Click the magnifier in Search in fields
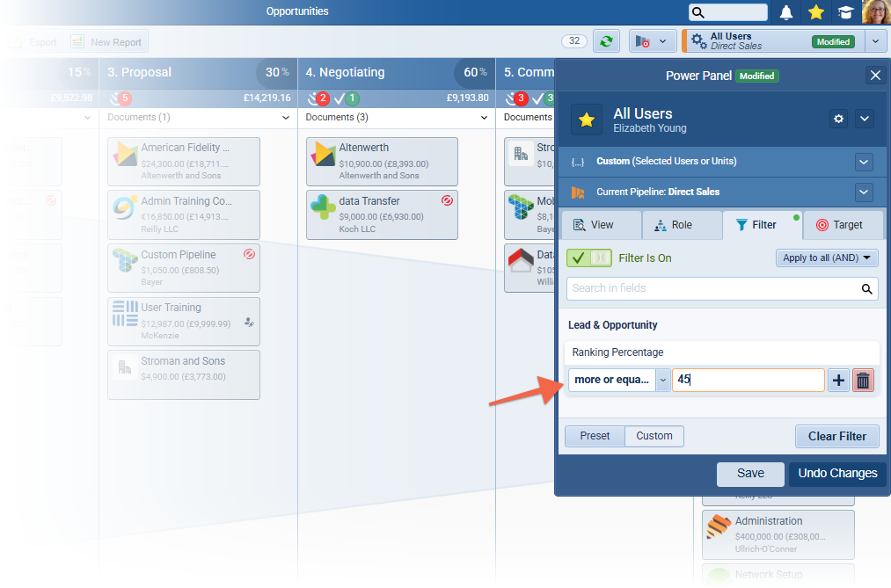 [866, 288]
